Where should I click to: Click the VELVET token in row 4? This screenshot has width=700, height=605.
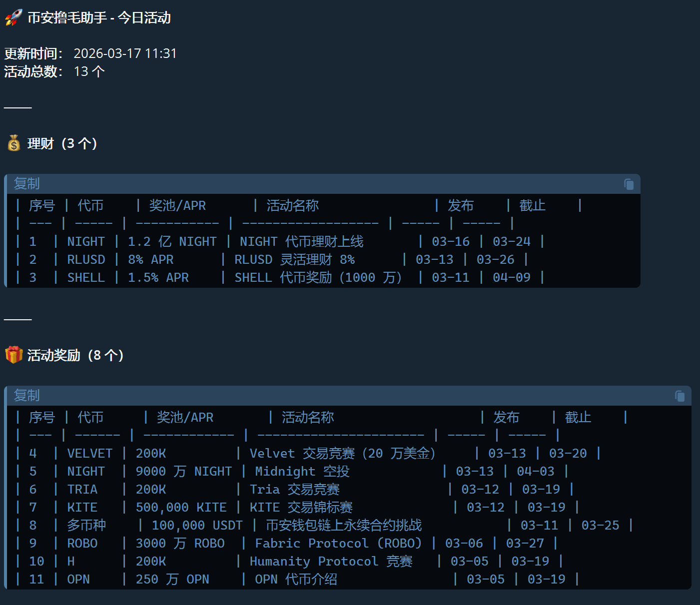(90, 454)
